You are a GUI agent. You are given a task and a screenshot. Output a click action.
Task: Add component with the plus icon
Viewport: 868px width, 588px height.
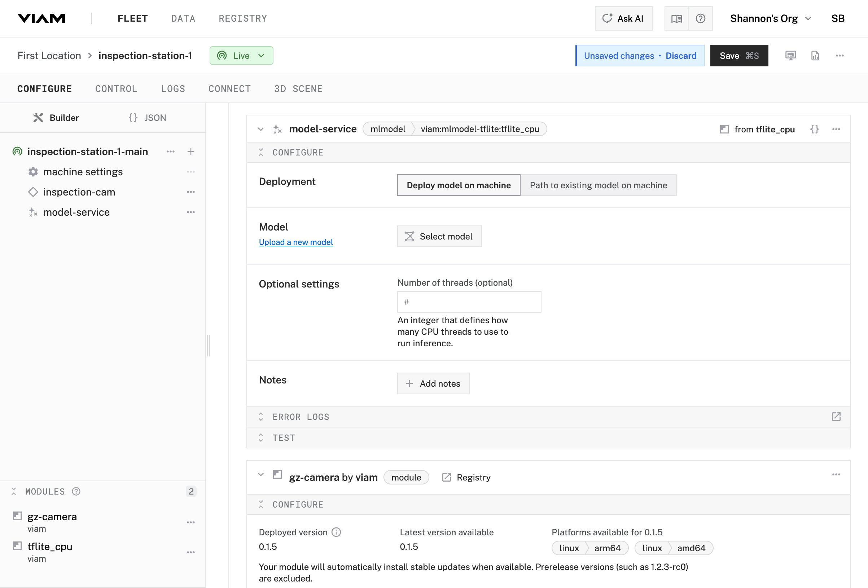click(190, 152)
